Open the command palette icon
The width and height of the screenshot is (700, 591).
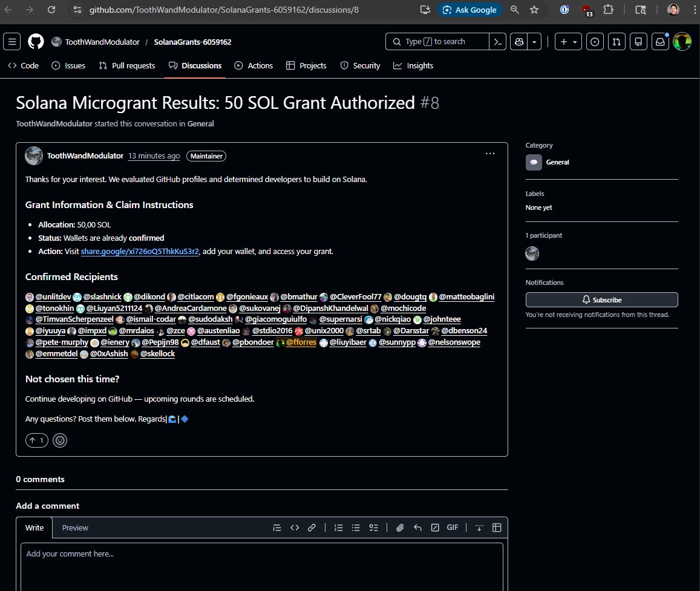[x=497, y=42]
